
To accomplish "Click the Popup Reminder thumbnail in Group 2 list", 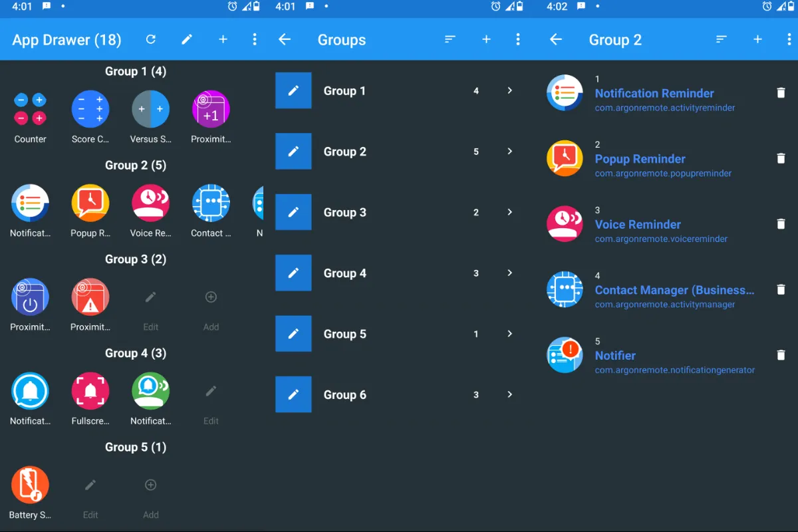I will tap(565, 158).
